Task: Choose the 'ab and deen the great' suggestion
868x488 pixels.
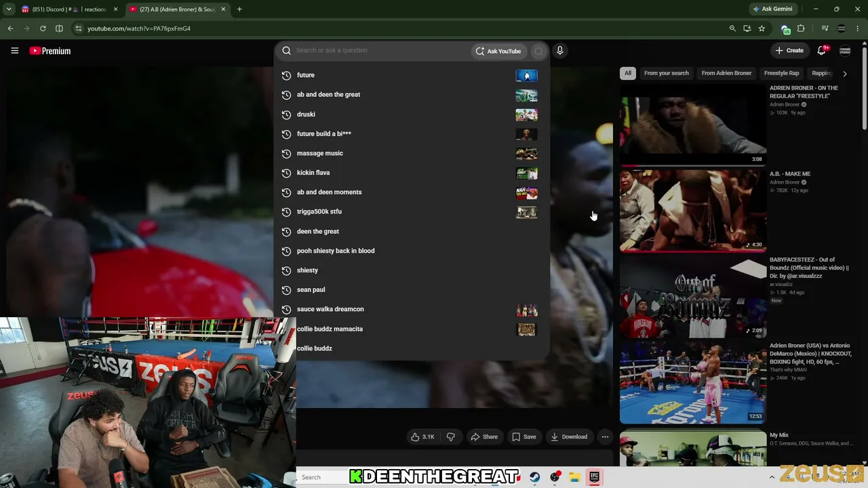Action: [x=412, y=95]
